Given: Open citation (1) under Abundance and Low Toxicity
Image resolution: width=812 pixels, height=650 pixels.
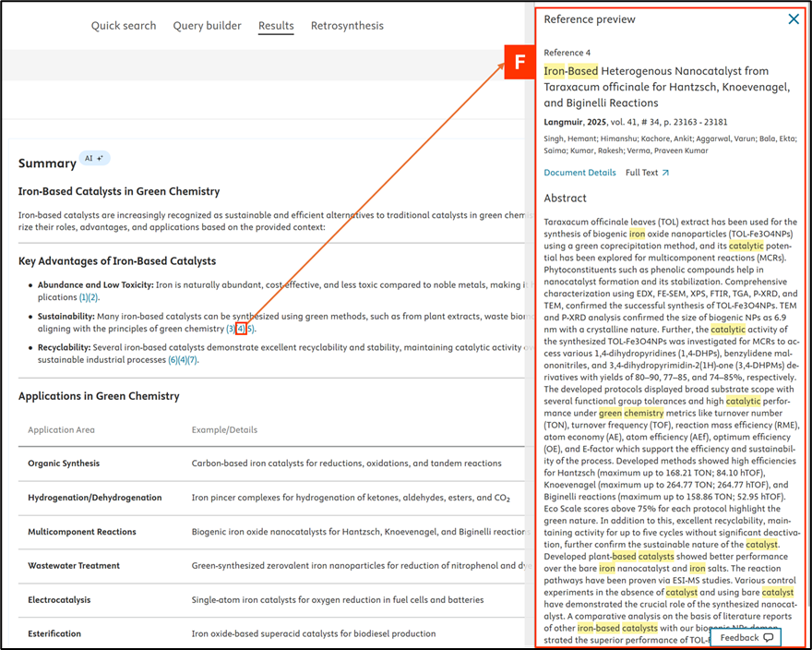Looking at the screenshot, I should click(83, 297).
